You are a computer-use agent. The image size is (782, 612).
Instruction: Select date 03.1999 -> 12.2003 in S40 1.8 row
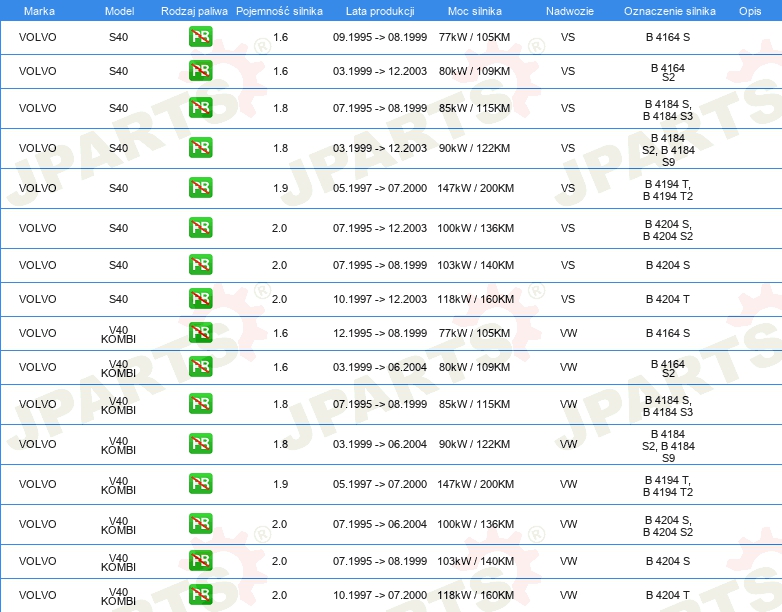[x=380, y=148]
